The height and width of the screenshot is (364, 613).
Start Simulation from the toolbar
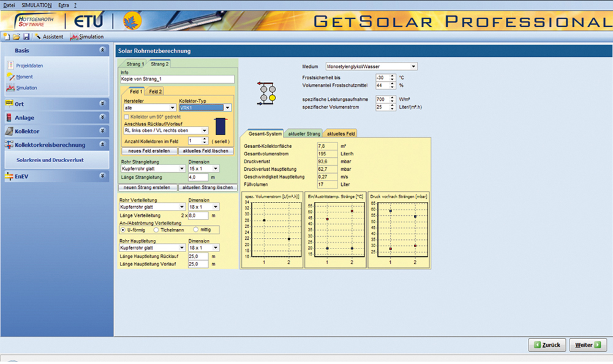(86, 37)
